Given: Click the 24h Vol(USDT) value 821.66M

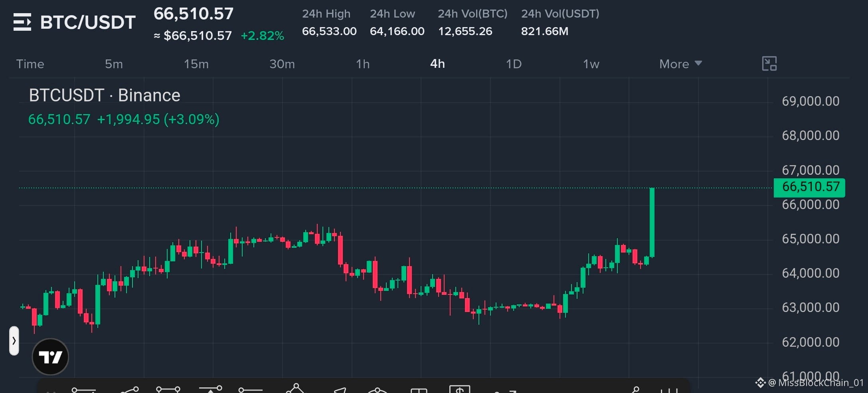Looking at the screenshot, I should [x=545, y=31].
